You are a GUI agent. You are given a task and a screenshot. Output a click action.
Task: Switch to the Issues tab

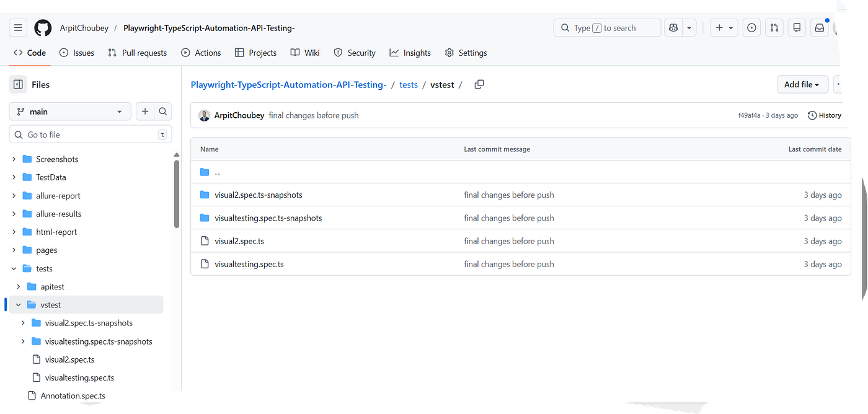[77, 53]
